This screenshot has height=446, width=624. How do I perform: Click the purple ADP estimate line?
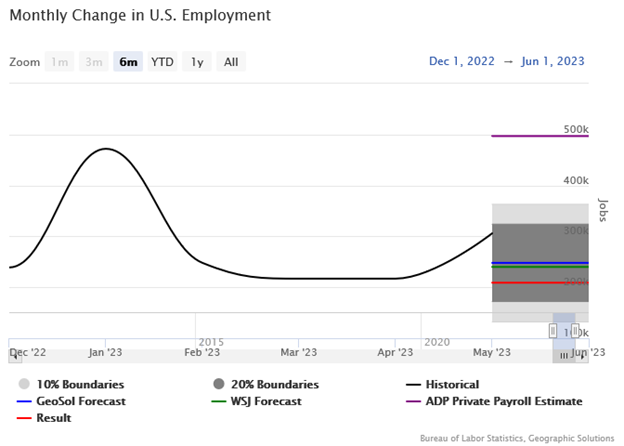(x=540, y=136)
